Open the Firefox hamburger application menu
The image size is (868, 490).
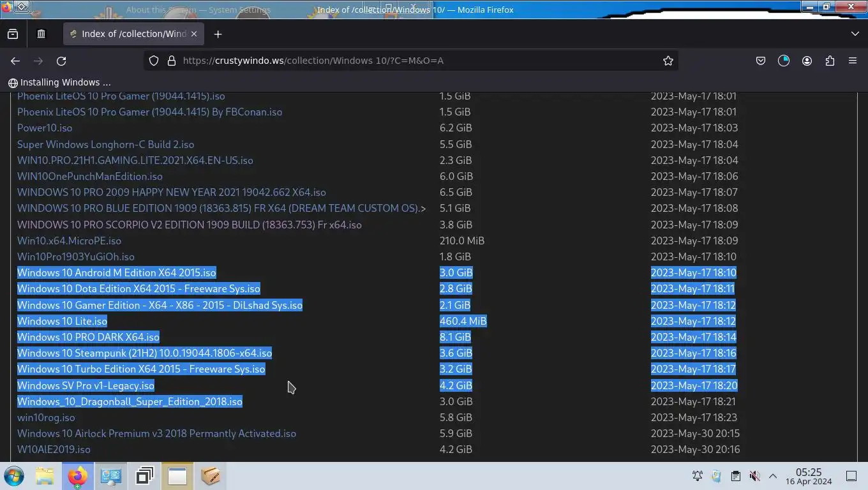[x=853, y=61]
